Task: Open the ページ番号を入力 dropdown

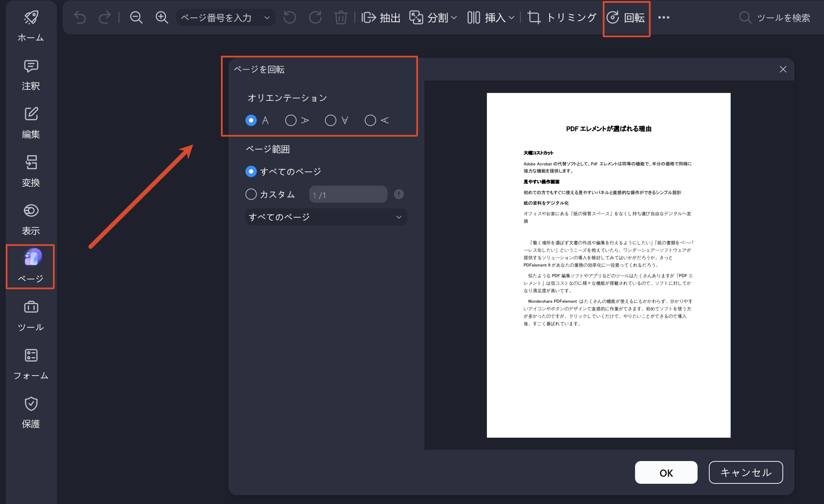Action: pyautogui.click(x=226, y=17)
